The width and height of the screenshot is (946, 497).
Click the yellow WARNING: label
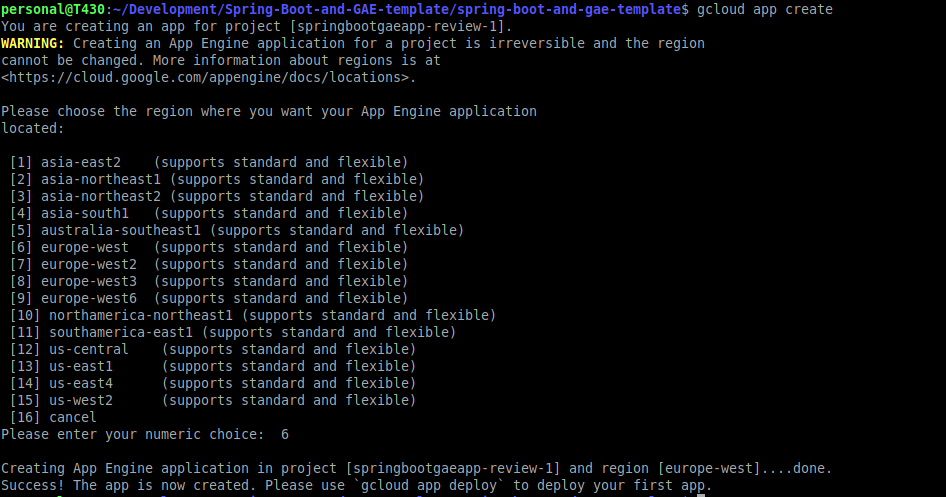point(33,43)
